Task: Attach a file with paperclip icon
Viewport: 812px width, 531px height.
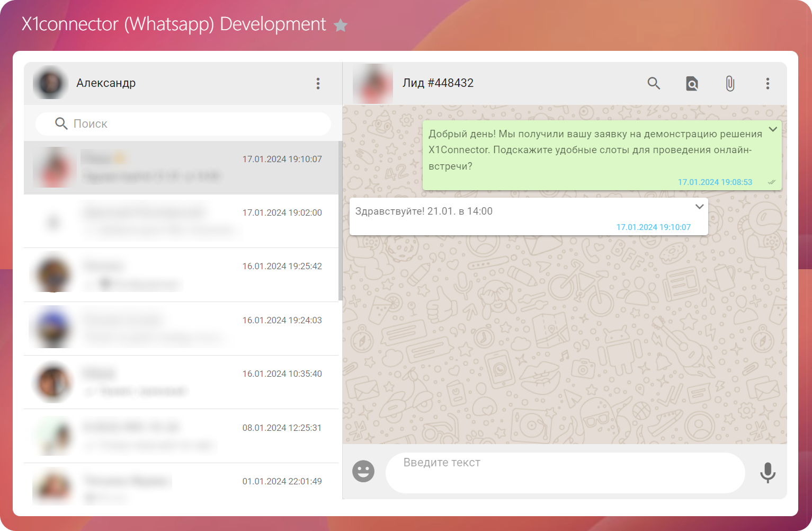Action: tap(730, 83)
